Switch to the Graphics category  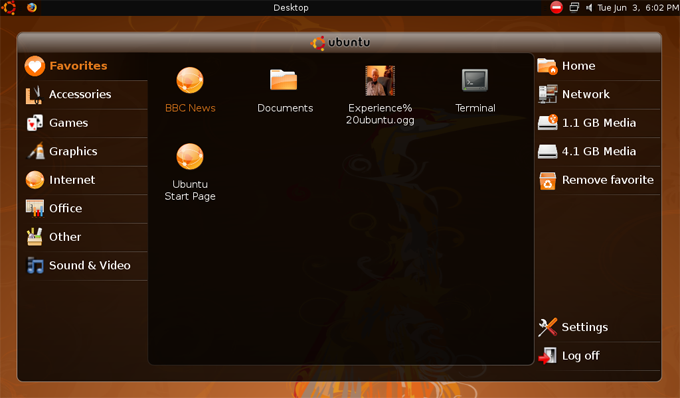pos(73,151)
